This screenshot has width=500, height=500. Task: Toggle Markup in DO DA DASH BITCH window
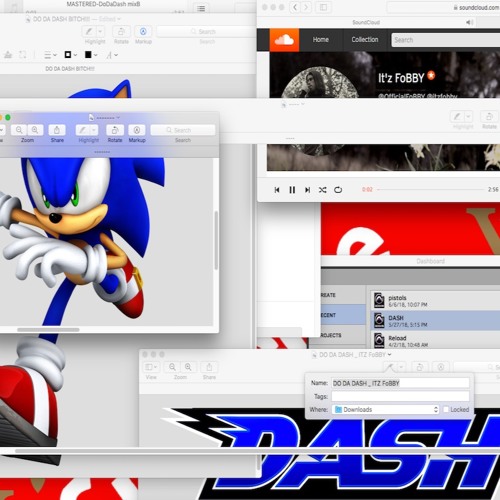(143, 32)
